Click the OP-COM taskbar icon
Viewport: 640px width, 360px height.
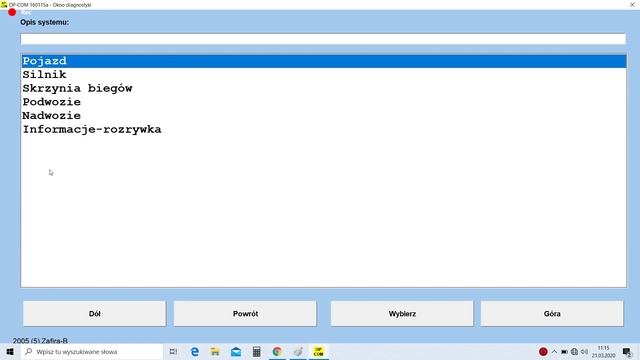coord(318,352)
